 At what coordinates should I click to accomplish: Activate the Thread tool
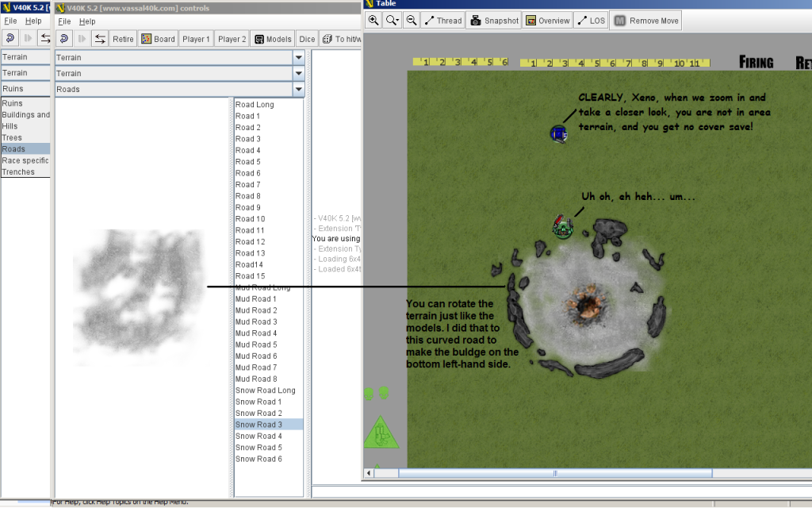(442, 21)
